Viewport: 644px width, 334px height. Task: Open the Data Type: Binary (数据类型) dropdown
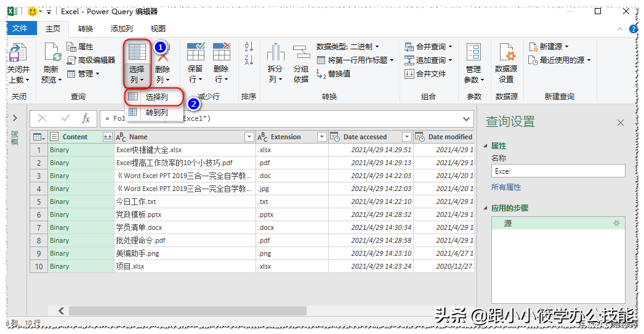348,46
